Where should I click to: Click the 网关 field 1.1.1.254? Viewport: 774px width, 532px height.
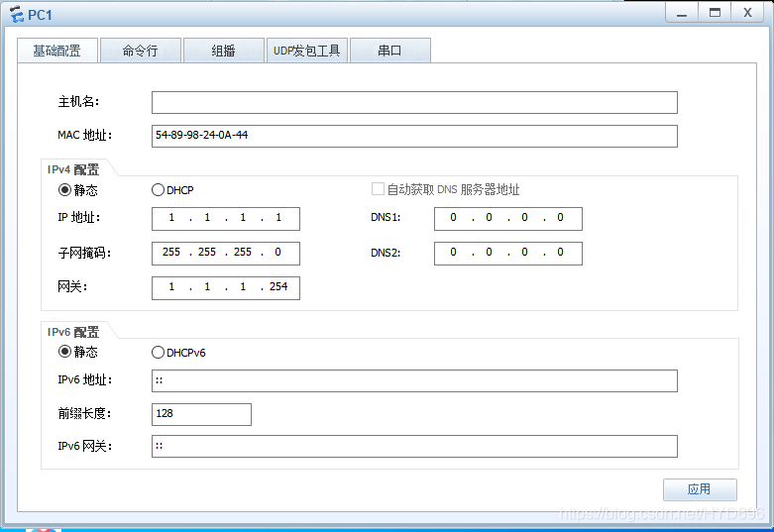226,287
